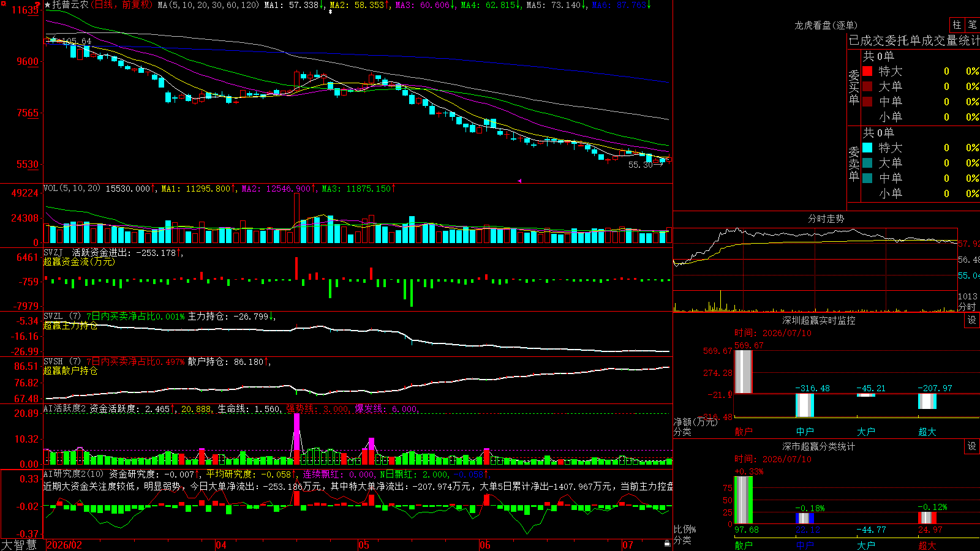Click the 主力持仓: -26.799 value
980x551 pixels.
pyautogui.click(x=228, y=317)
